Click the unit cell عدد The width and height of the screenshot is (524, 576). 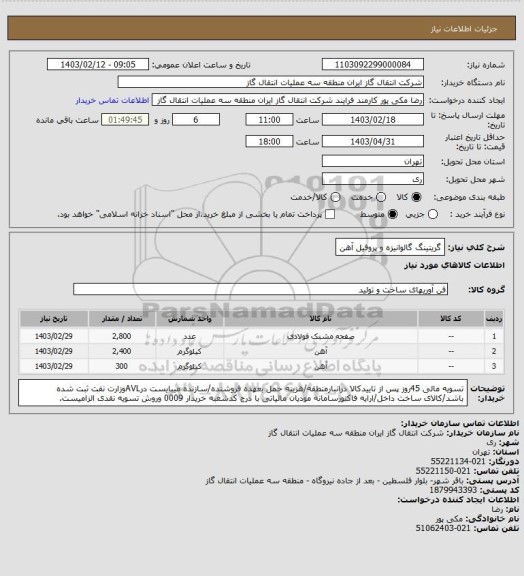(190, 336)
